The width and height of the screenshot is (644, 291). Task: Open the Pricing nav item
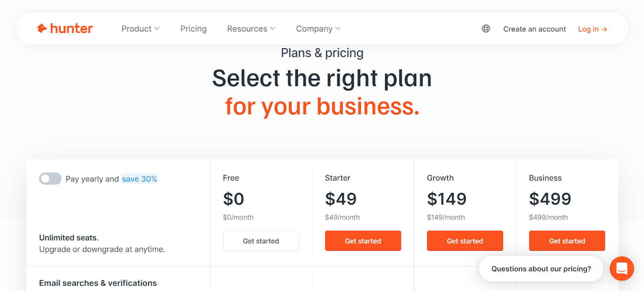193,29
